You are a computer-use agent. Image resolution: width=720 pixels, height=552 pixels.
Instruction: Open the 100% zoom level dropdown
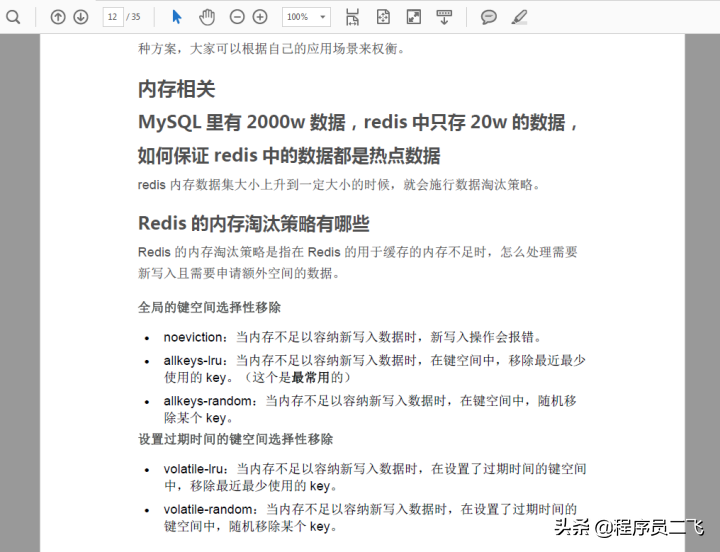point(306,17)
